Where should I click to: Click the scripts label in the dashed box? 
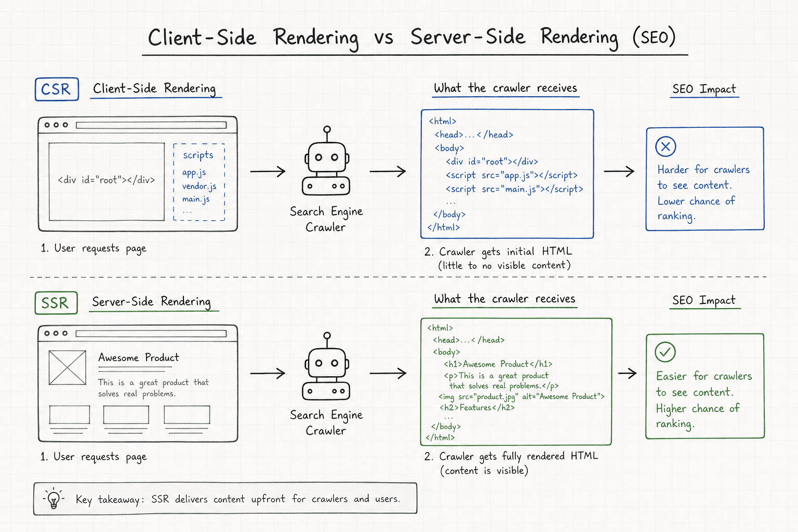[x=198, y=155]
